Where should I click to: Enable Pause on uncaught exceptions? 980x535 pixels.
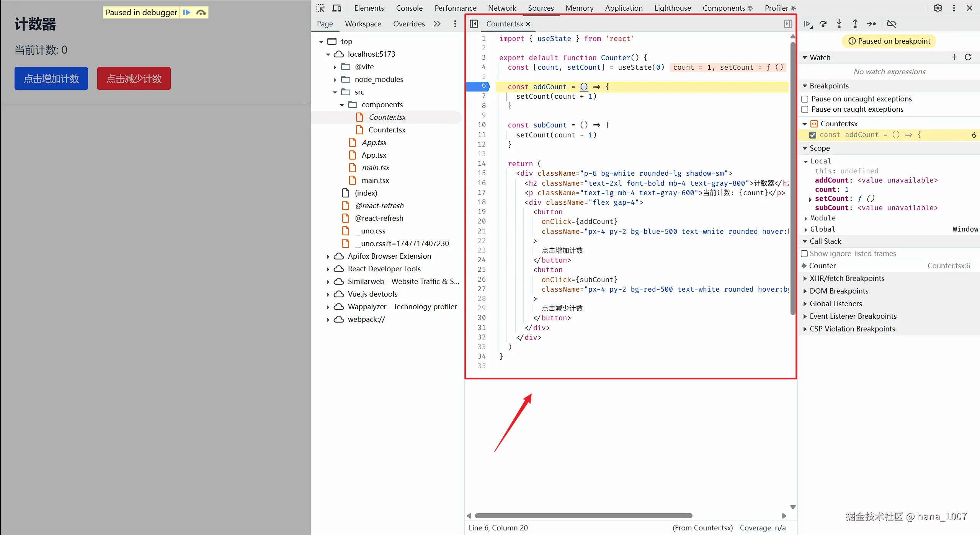click(805, 99)
